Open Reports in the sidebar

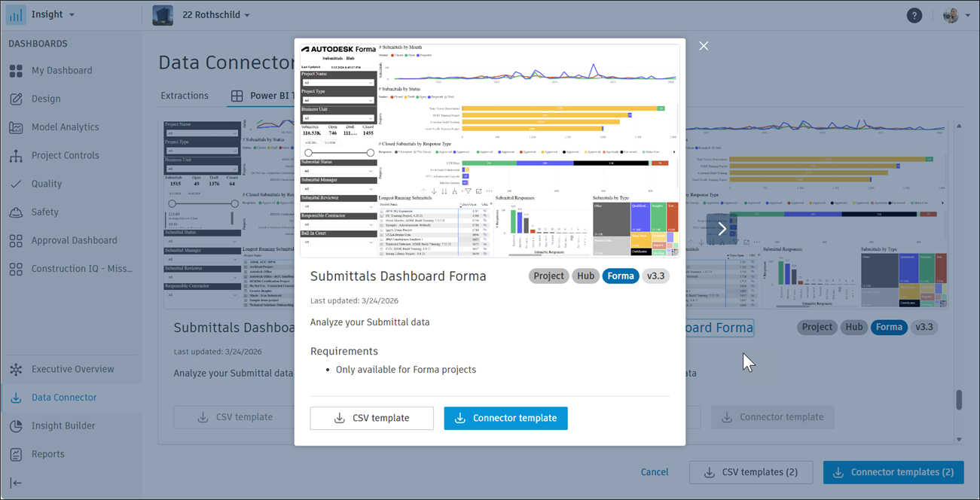click(x=47, y=455)
